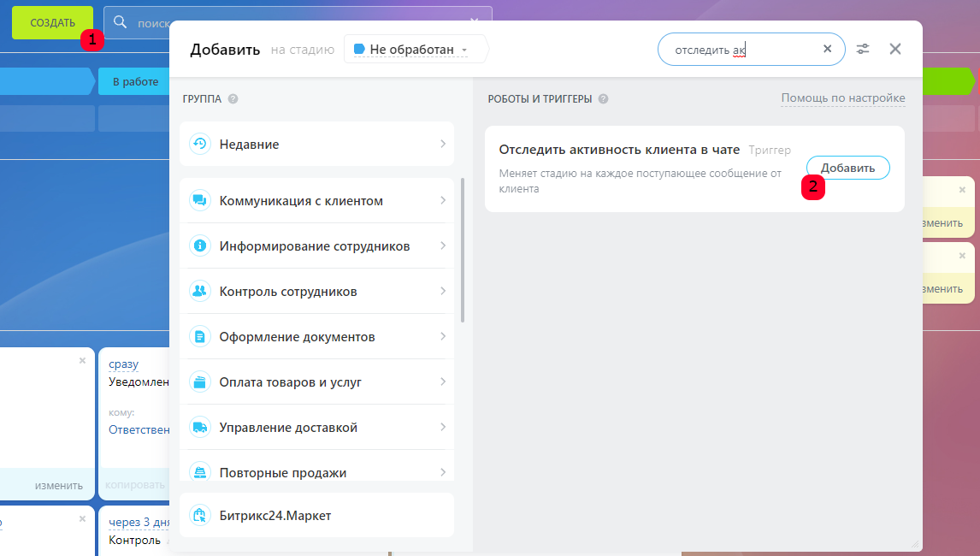Click the Контроль сотрудников people icon

pyautogui.click(x=199, y=292)
